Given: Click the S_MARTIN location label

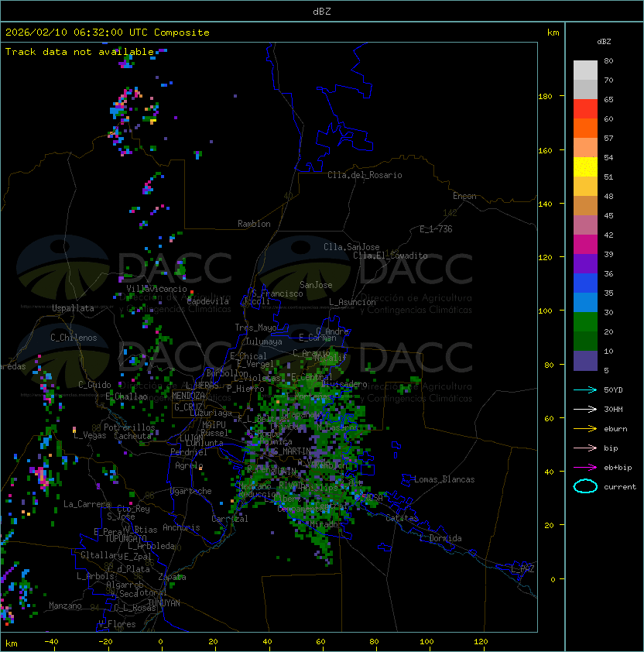Looking at the screenshot, I should pos(293,451).
